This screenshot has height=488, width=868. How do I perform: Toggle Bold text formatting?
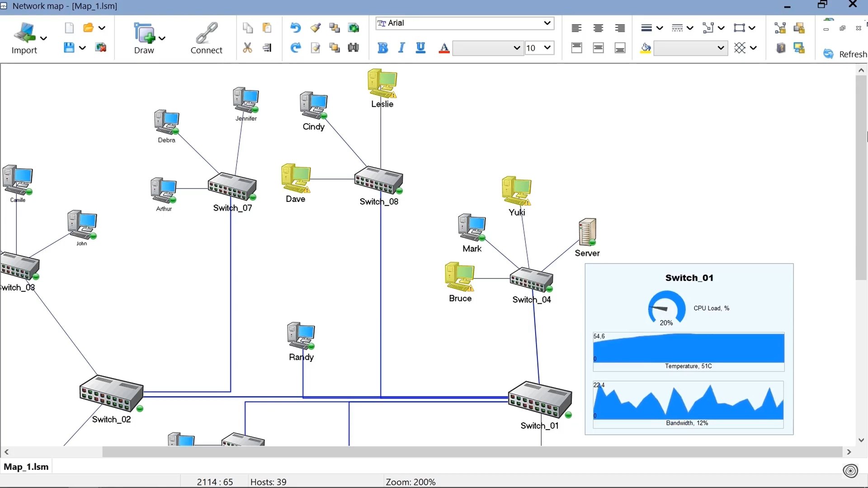382,48
